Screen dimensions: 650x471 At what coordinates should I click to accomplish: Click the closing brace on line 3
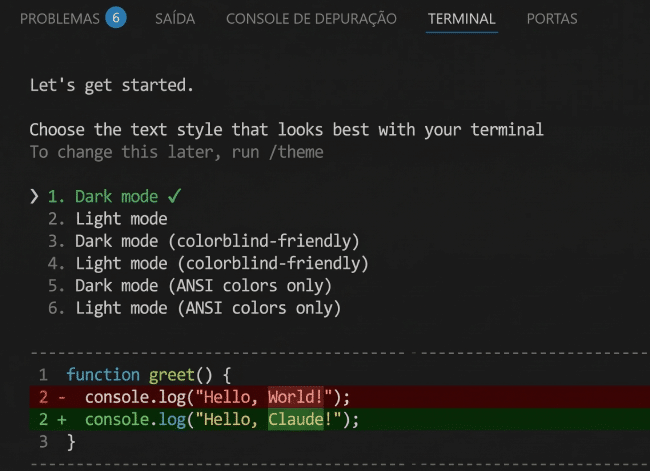71,442
